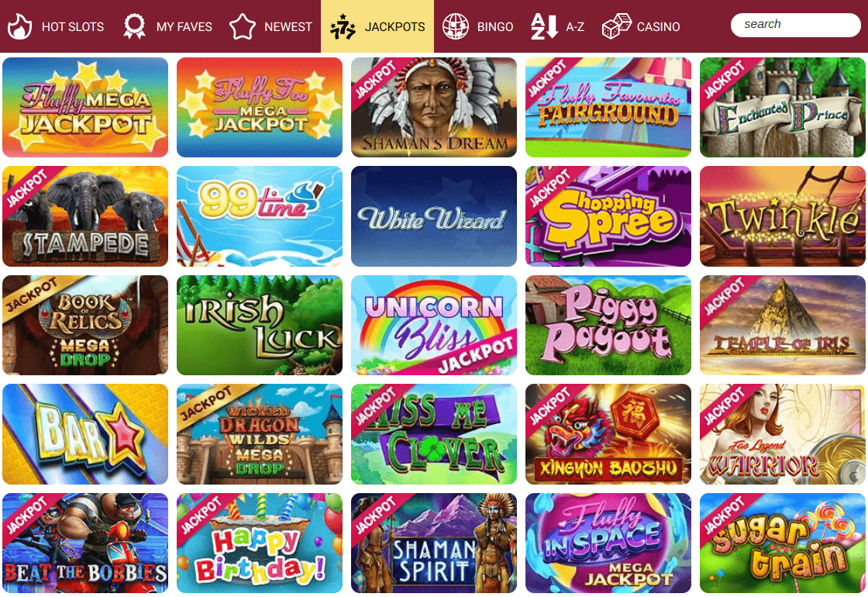Select the Kiss Me Clover thumbnail
868x597 pixels.
pyautogui.click(x=433, y=434)
